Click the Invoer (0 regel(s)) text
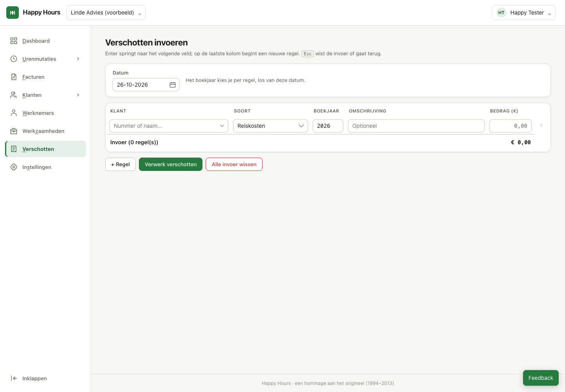Screen dimensions: 565x392 tap(134, 142)
